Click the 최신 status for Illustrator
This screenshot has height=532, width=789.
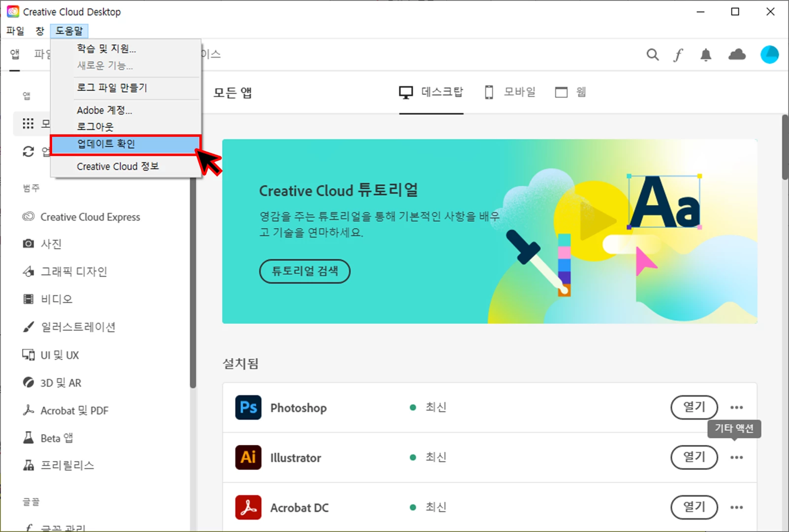coord(428,457)
